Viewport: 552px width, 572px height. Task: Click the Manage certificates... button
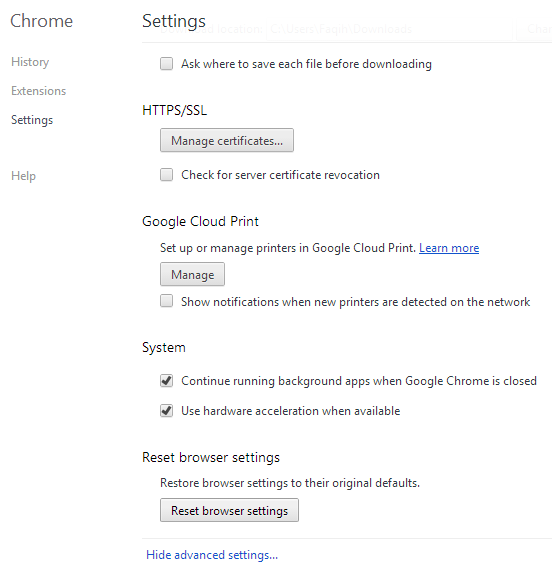coord(227,140)
